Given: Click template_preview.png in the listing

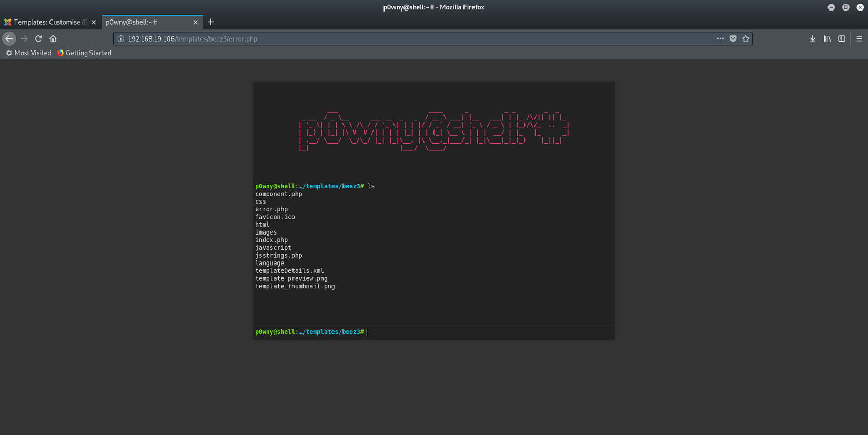Looking at the screenshot, I should [291, 279].
